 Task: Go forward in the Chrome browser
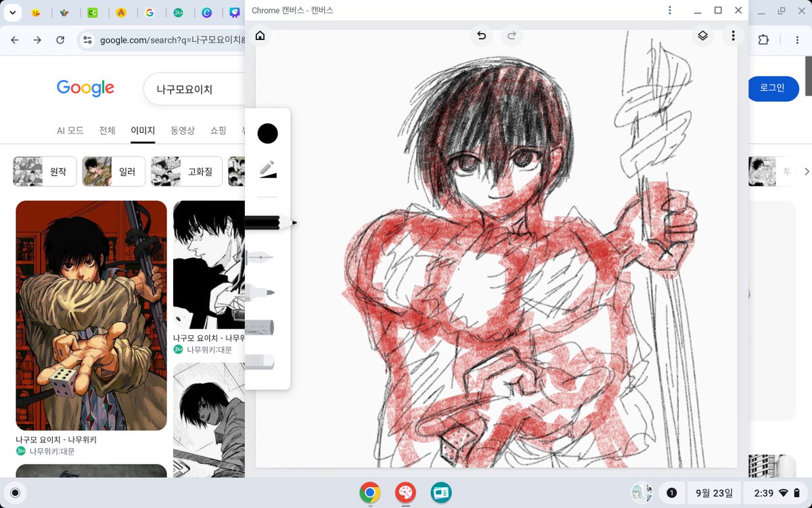pyautogui.click(x=37, y=40)
